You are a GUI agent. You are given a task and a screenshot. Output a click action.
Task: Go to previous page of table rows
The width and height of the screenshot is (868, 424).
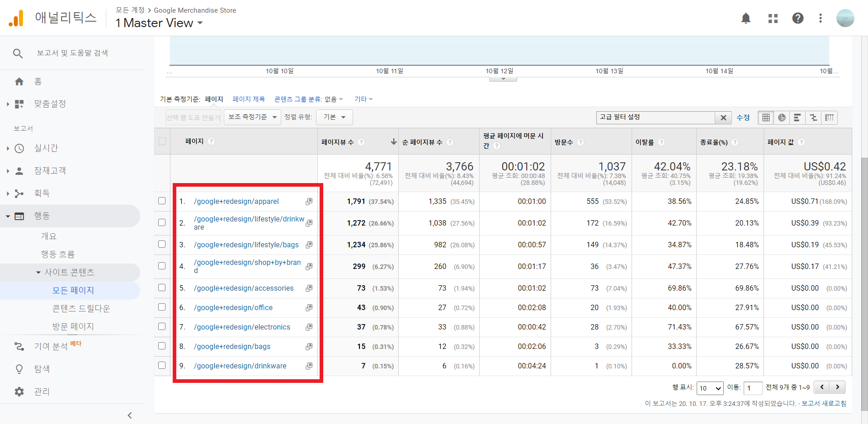click(x=822, y=387)
